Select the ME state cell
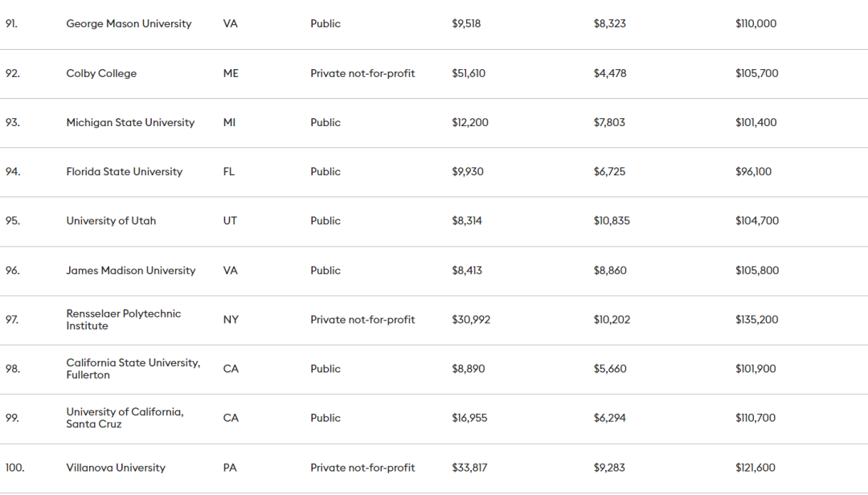The height and width of the screenshot is (495, 868). (231, 73)
